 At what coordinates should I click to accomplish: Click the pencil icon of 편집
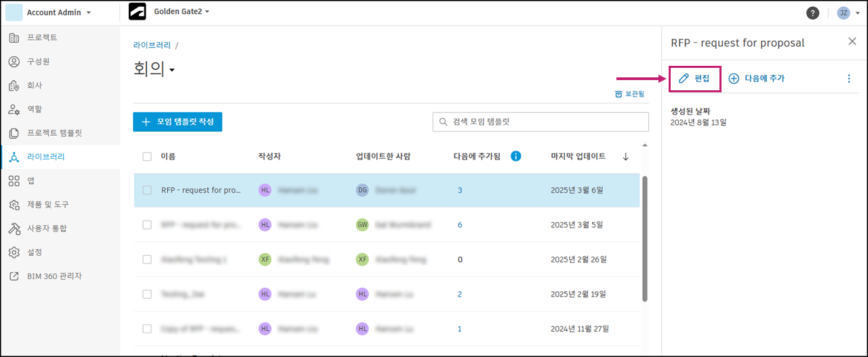pos(684,79)
